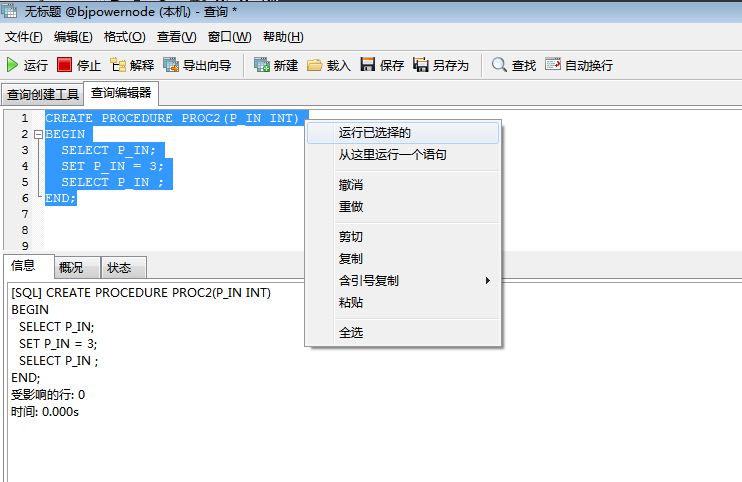This screenshot has width=742, height=482.
Task: Click editor line 1 CREATE PROCEDURE text
Action: point(172,118)
